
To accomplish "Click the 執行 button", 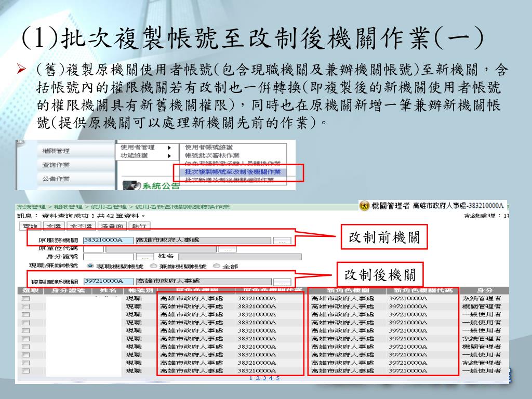I will click(x=139, y=226).
